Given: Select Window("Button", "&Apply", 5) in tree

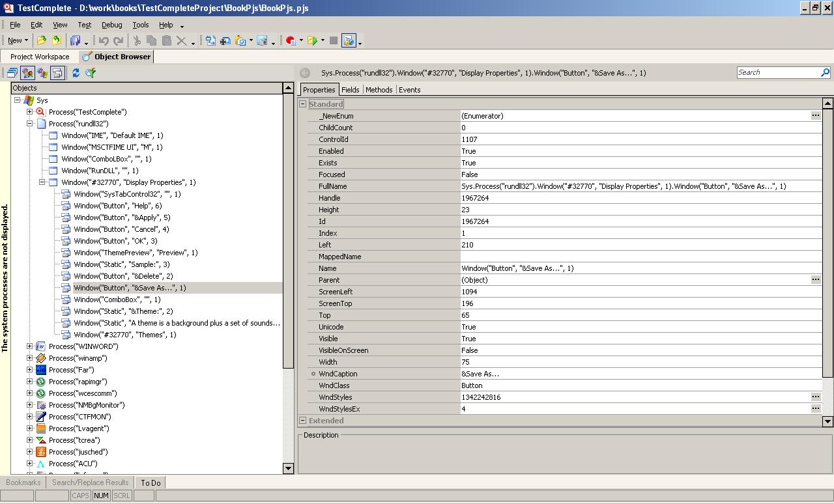Looking at the screenshot, I should point(122,217).
